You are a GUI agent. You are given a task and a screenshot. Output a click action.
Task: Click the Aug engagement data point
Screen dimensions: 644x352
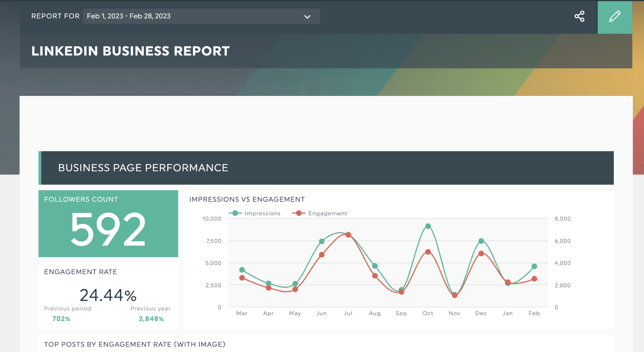click(x=375, y=276)
